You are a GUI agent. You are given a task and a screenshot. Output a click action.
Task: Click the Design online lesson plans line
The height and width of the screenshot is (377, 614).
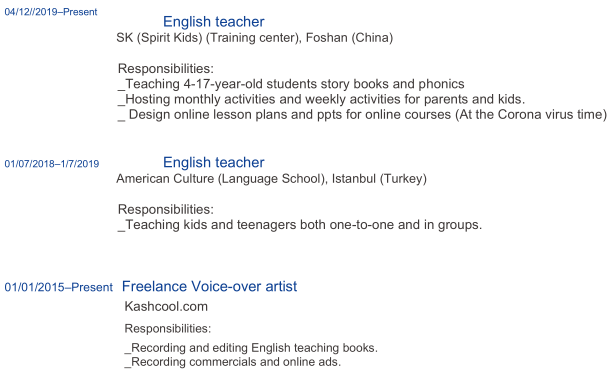[x=362, y=115]
